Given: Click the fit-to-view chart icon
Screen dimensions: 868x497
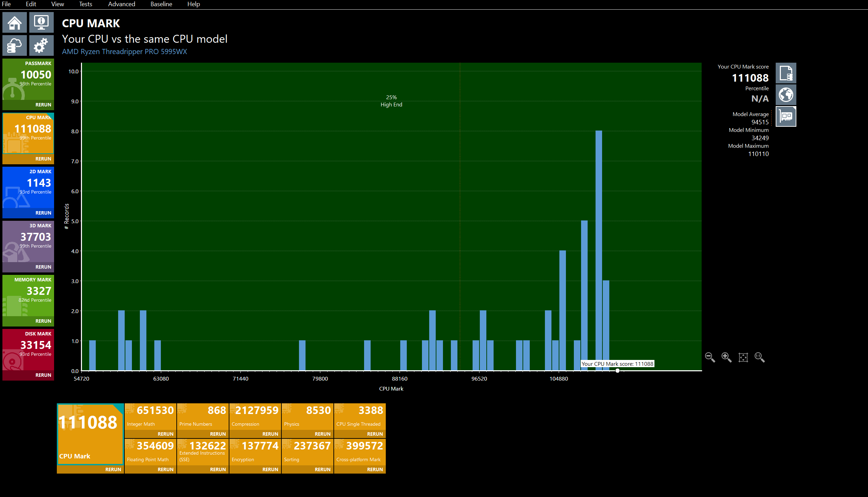Looking at the screenshot, I should click(743, 357).
